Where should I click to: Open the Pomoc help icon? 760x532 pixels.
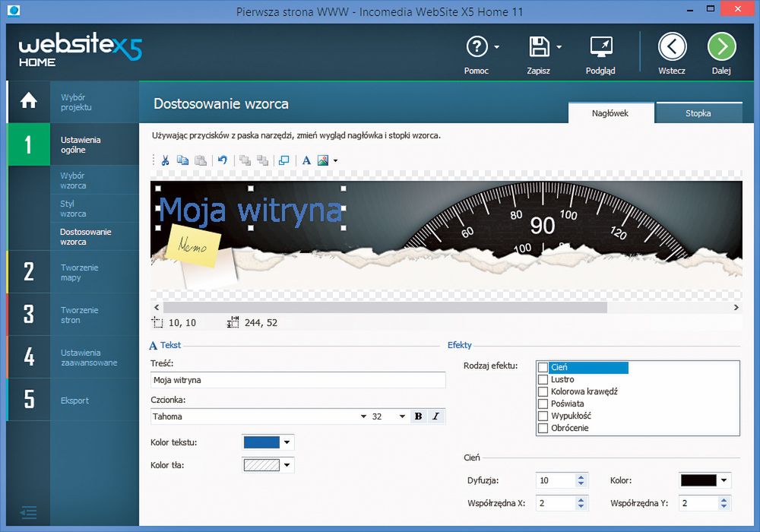pos(477,47)
